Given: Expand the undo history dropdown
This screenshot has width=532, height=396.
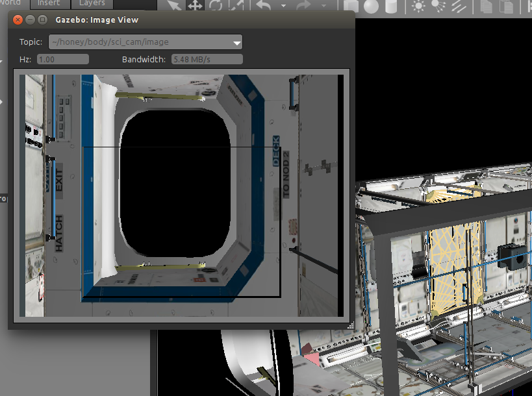Looking at the screenshot, I should (283, 5).
